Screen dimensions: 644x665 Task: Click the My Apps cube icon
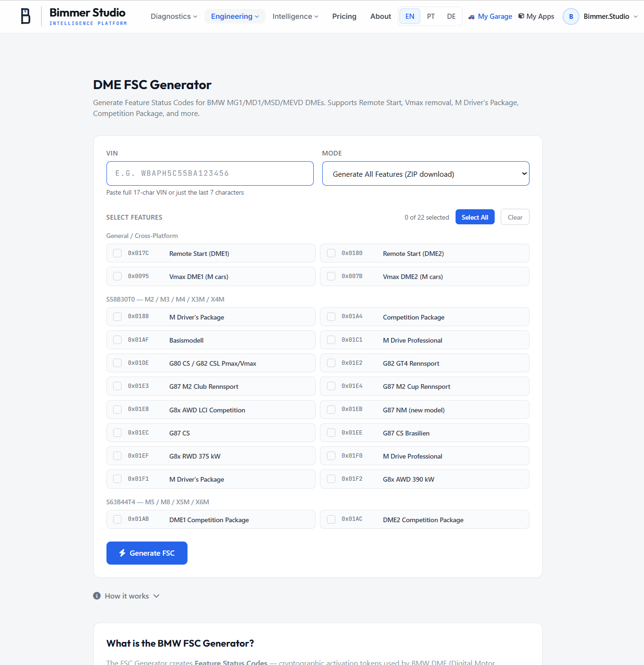[521, 16]
